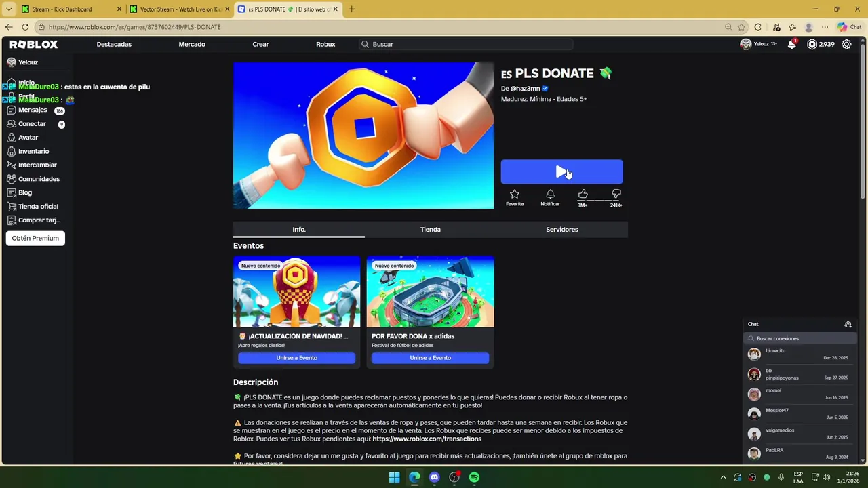The width and height of the screenshot is (868, 488).
Task: Click Unirse a Evento for the adidas event
Action: coord(430,358)
